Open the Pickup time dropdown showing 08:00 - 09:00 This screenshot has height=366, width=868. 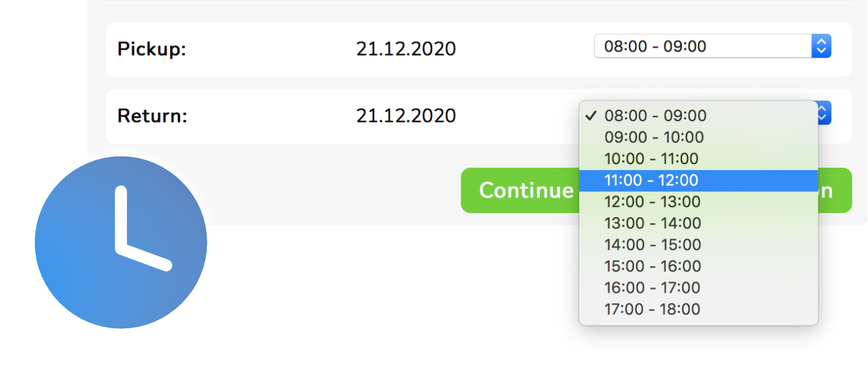712,46
